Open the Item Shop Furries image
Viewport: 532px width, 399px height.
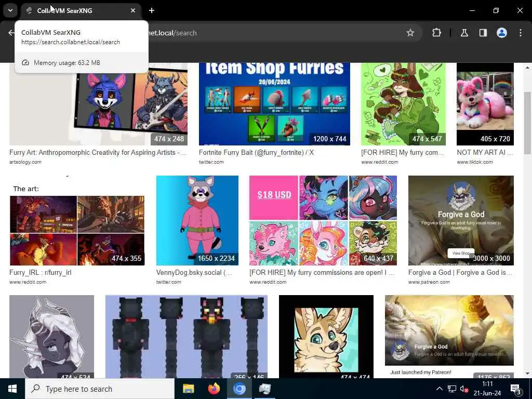pos(274,104)
